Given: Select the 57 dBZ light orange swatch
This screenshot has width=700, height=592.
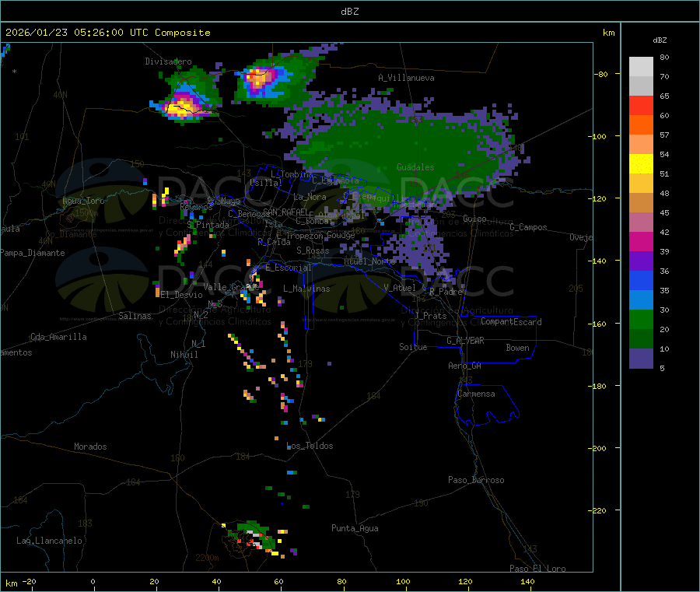Looking at the screenshot, I should (x=641, y=144).
